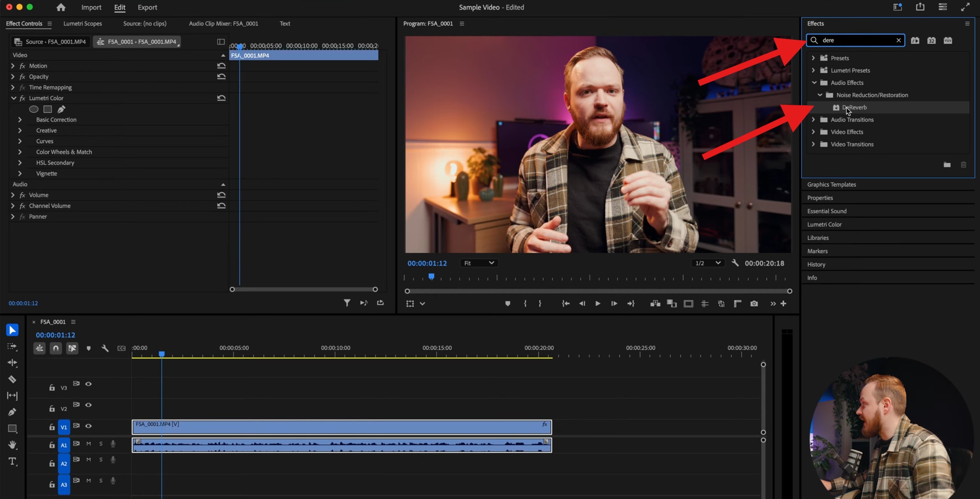Screen dimensions: 980x499
Task: Click the camera icon to export a frame
Action: click(x=754, y=303)
